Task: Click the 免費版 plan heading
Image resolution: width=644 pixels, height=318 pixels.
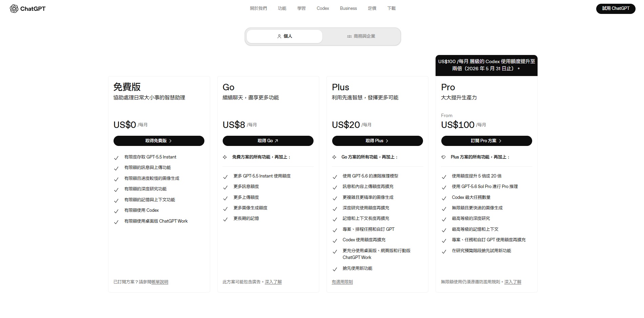Action: pos(127,87)
